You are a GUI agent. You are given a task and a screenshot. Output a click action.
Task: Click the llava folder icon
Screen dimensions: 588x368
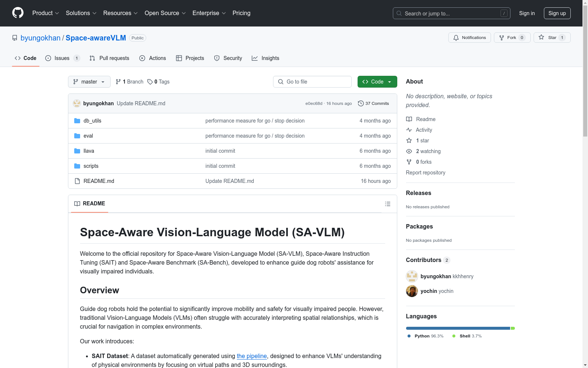(x=77, y=151)
